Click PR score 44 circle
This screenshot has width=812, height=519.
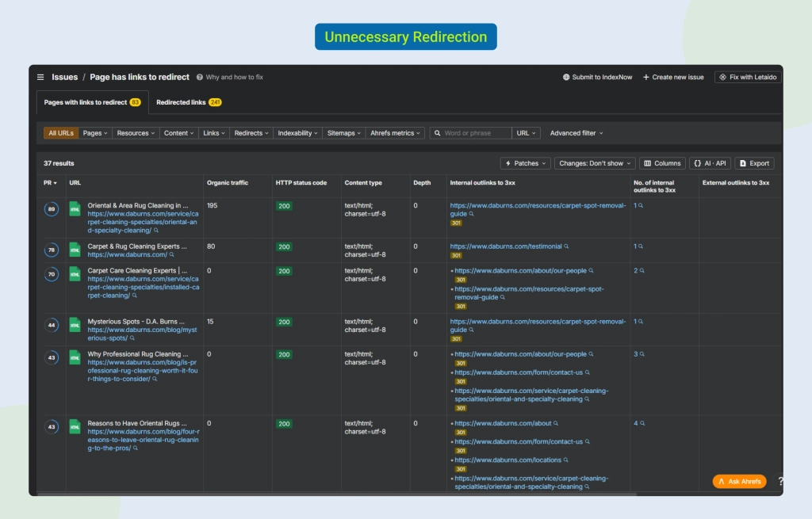[52, 325]
